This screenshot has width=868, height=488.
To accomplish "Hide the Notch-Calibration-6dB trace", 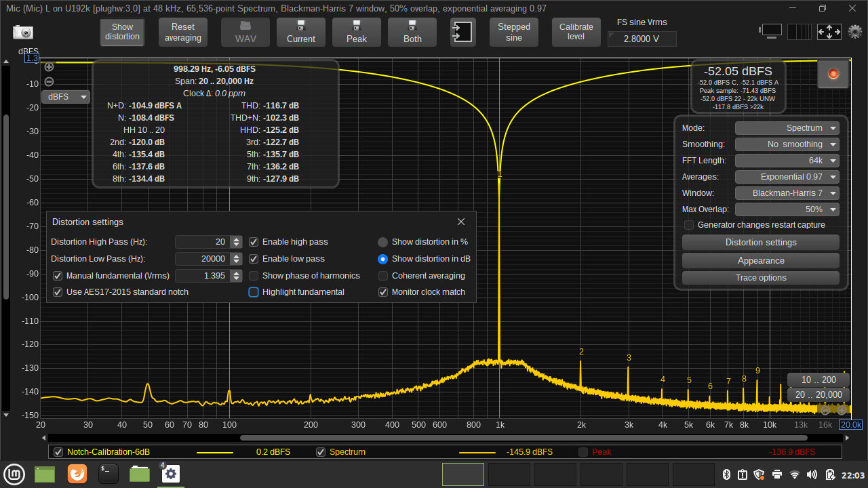I will 58,452.
